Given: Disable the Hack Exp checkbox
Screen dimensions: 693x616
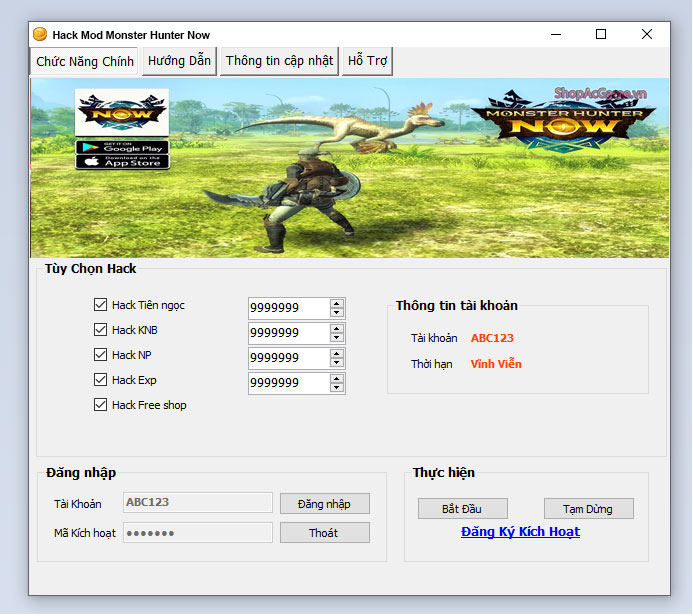Looking at the screenshot, I should coord(100,380).
